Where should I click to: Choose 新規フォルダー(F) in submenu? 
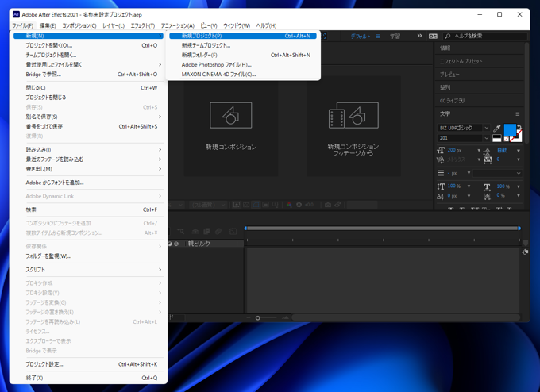point(243,55)
